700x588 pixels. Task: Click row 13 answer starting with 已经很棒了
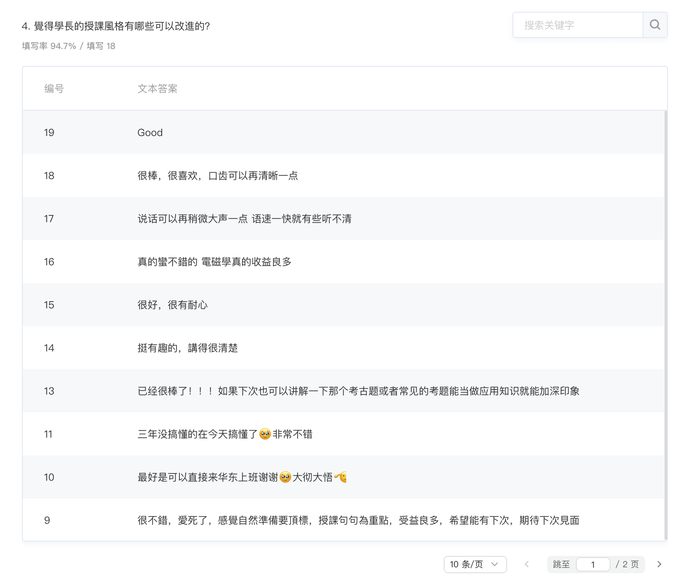[358, 391]
